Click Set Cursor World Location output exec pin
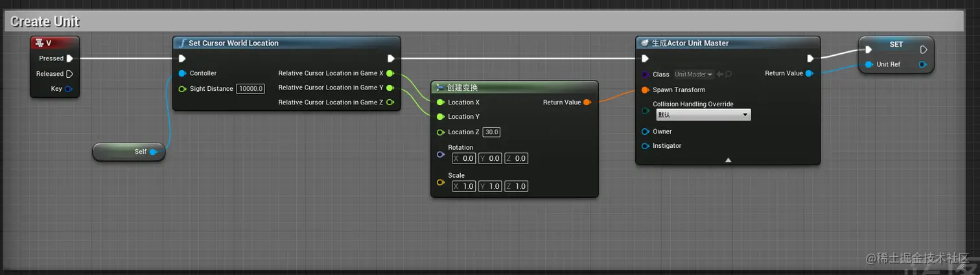Screen dimensions: 980x275 (x=391, y=58)
